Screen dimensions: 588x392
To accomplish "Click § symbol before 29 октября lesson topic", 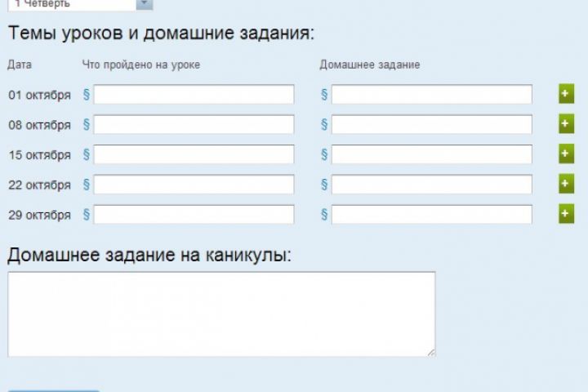I will [87, 215].
